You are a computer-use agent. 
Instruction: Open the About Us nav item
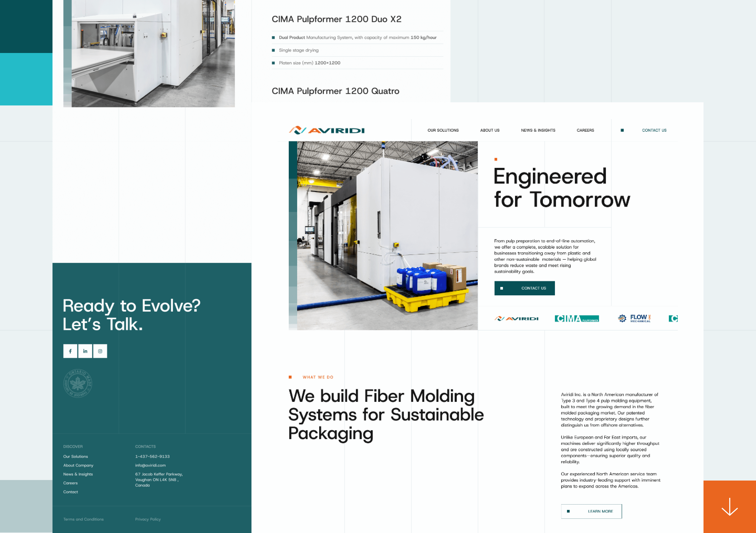(490, 130)
